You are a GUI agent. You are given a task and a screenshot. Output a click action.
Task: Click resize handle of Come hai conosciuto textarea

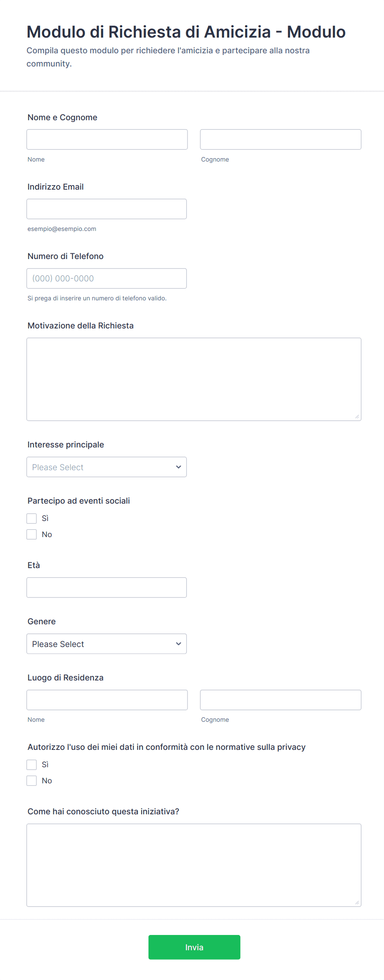click(x=357, y=902)
